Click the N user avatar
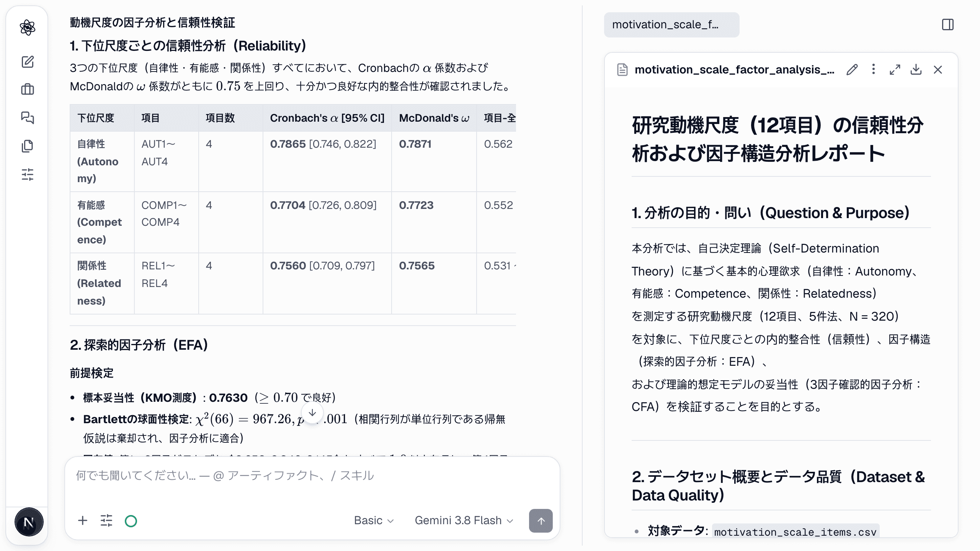The image size is (980, 551). click(x=29, y=522)
